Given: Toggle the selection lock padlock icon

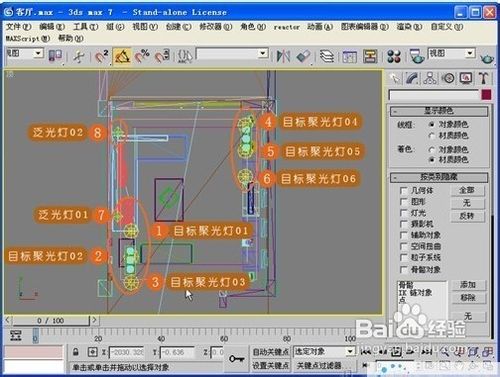Looking at the screenshot, I should pos(76,352).
